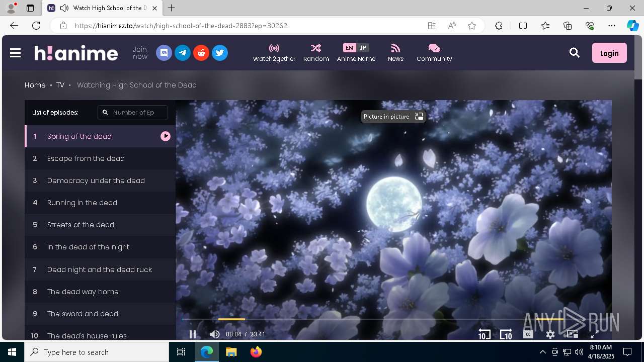Viewport: 644px width, 362px height.
Task: Open the hamburger menu next to the logo
Action: pos(15,53)
